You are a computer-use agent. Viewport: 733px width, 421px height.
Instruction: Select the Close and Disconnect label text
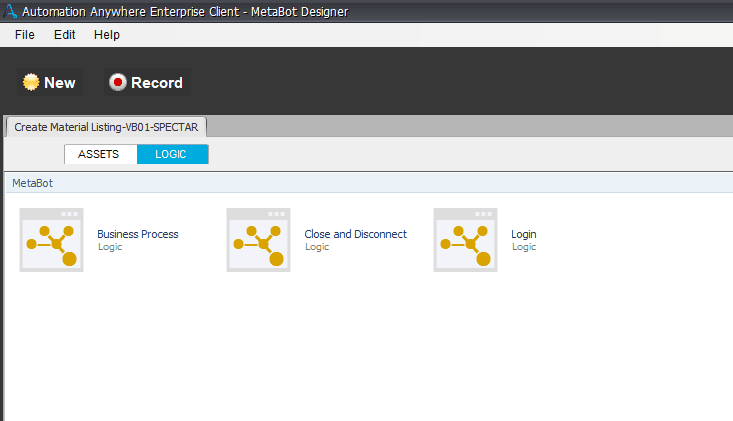pyautogui.click(x=356, y=234)
